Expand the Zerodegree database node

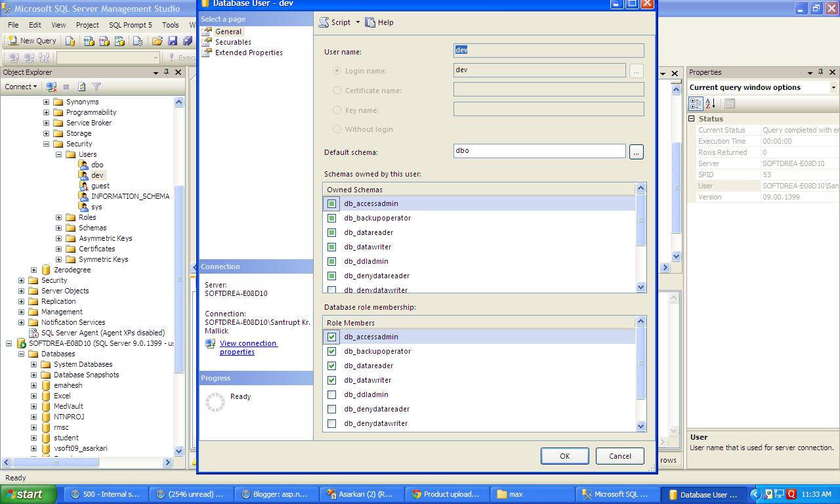point(33,270)
